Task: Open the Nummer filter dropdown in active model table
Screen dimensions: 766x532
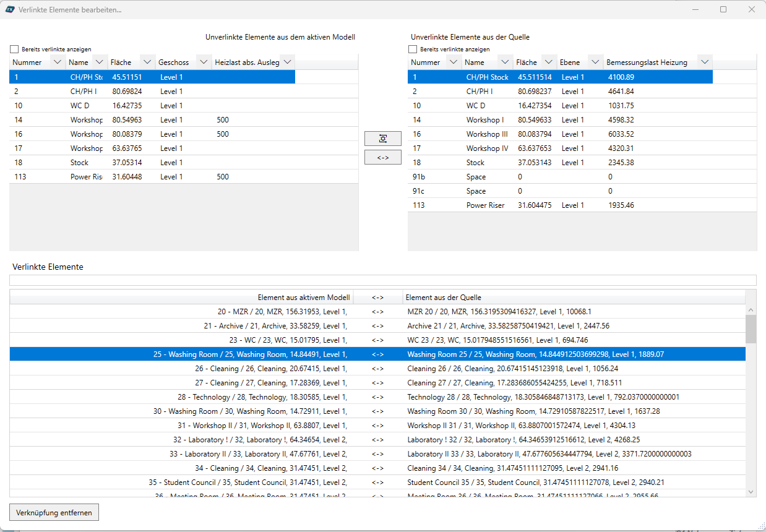Action: (58, 62)
